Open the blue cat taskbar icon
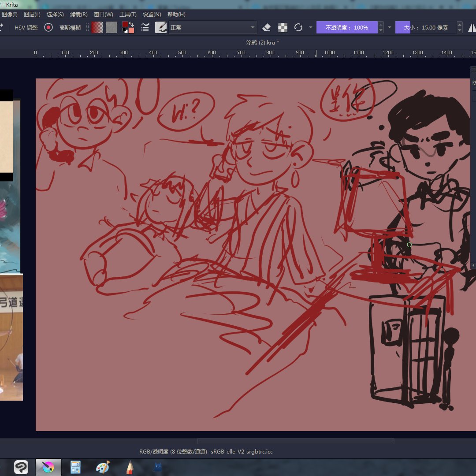The height and width of the screenshot is (476, 476). (157, 467)
